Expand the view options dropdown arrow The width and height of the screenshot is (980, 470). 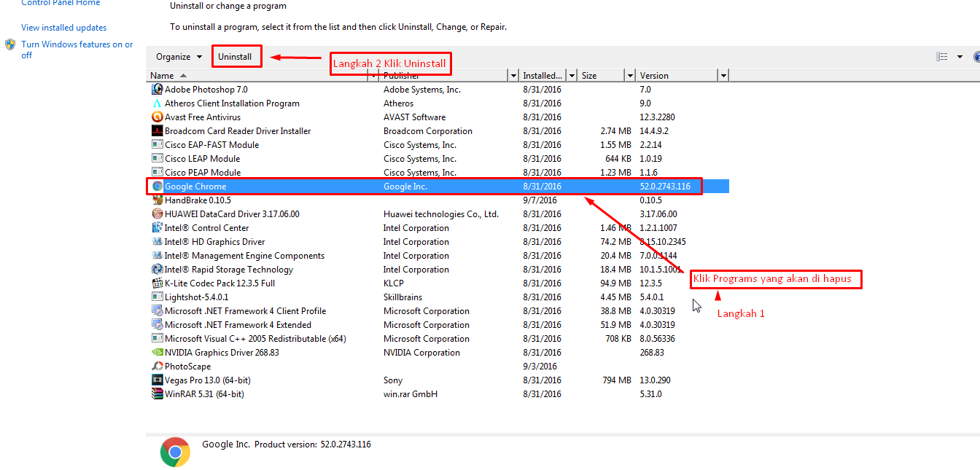pyautogui.click(x=960, y=57)
